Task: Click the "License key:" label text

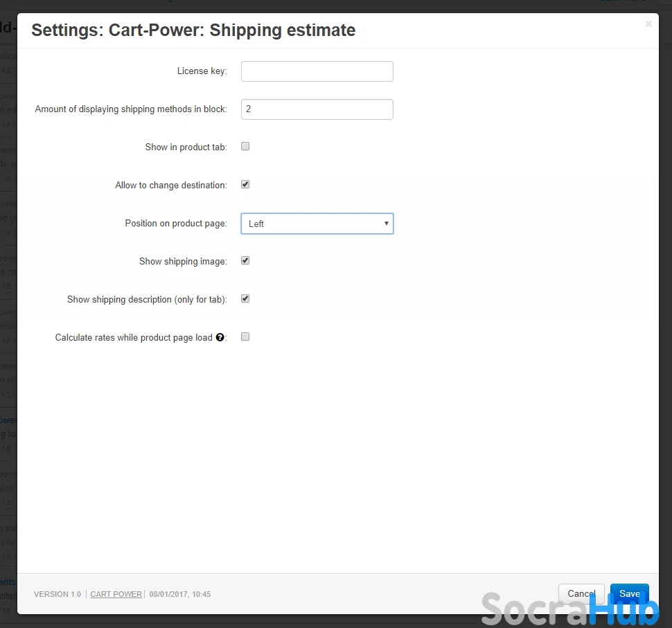Action: 202,71
